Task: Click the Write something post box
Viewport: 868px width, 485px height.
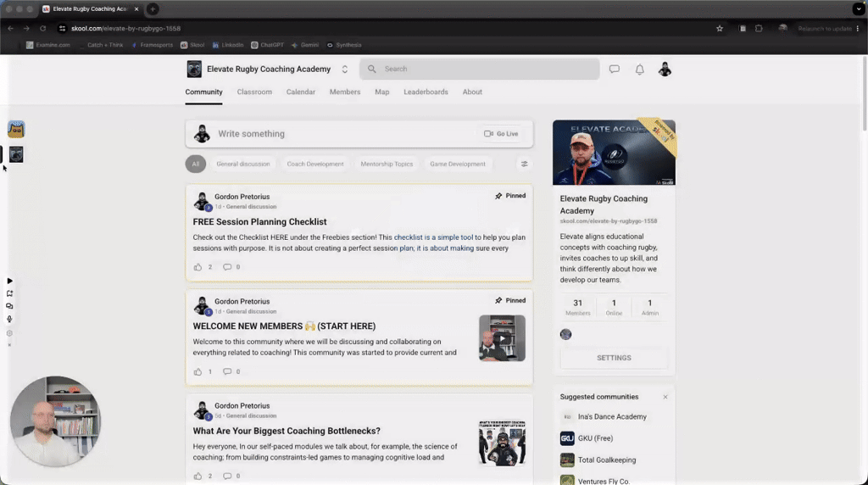Action: [359, 134]
